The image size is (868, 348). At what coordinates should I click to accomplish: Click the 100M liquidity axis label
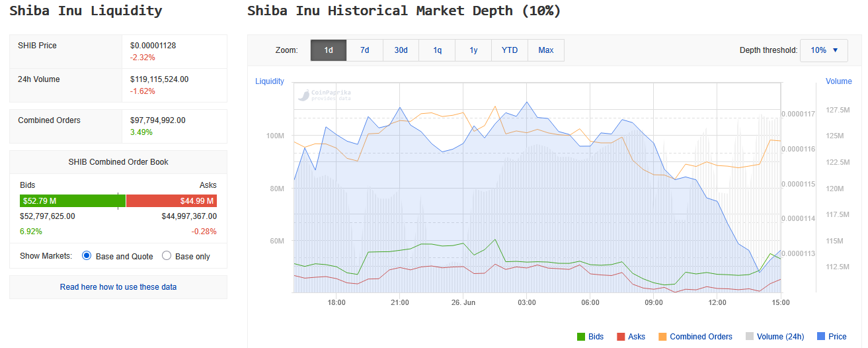click(x=275, y=136)
